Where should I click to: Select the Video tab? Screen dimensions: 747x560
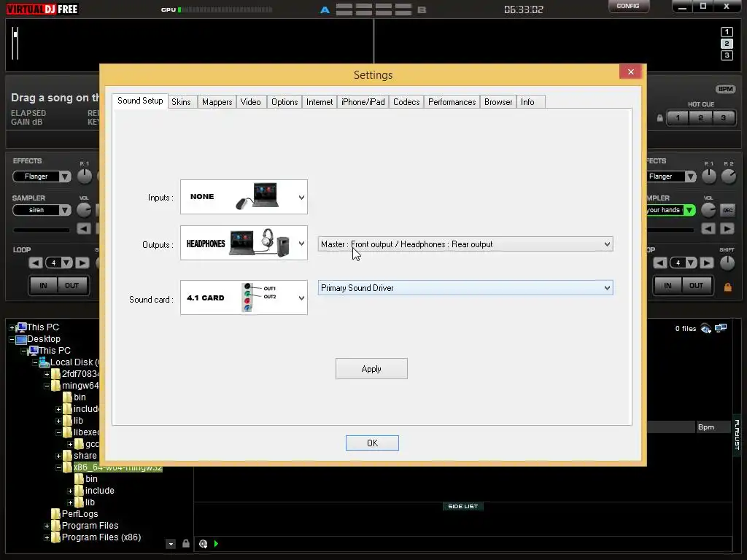click(x=251, y=102)
